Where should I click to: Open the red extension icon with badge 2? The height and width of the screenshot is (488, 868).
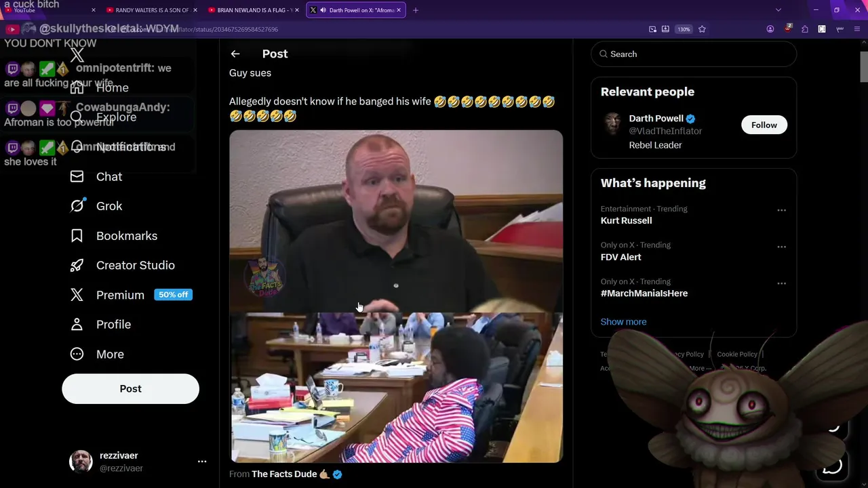point(787,28)
